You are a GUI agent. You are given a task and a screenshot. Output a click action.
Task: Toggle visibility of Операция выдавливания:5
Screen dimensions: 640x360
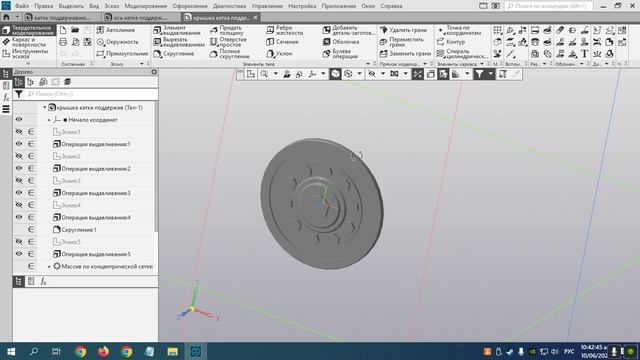(x=19, y=254)
